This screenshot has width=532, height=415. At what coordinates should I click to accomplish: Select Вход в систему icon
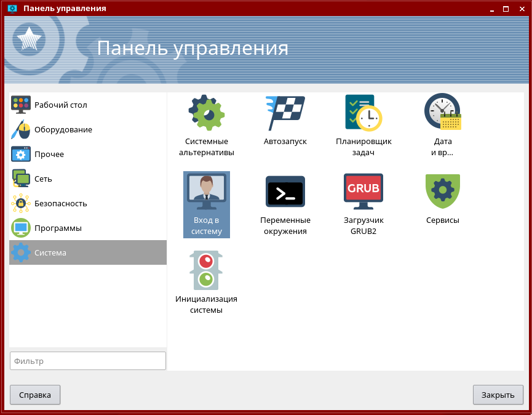point(207,192)
